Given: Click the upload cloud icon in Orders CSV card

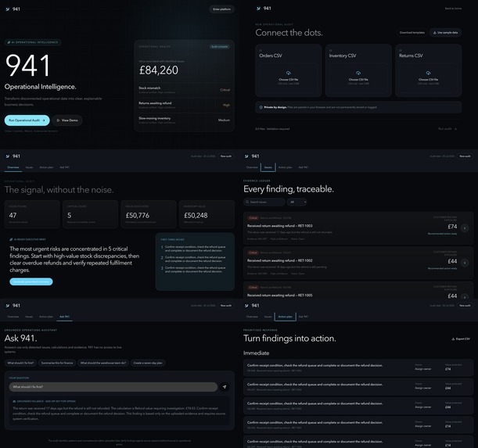Looking at the screenshot, I should 289,73.
